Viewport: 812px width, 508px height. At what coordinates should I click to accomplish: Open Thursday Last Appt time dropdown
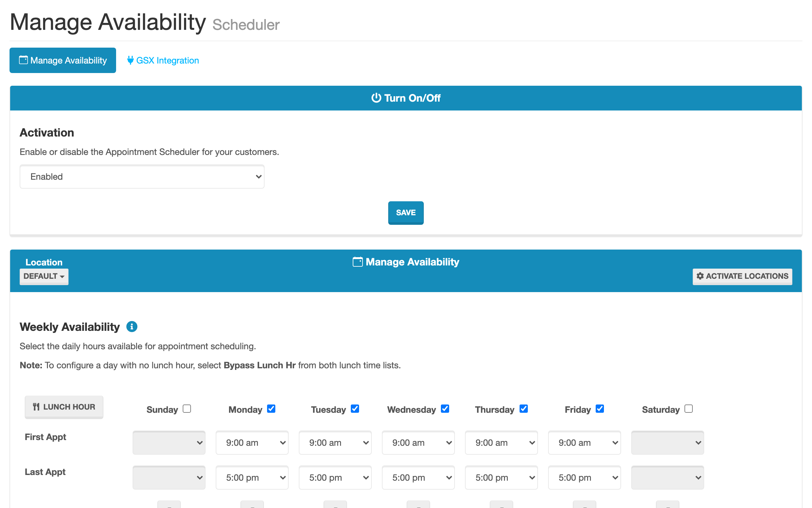[501, 478]
